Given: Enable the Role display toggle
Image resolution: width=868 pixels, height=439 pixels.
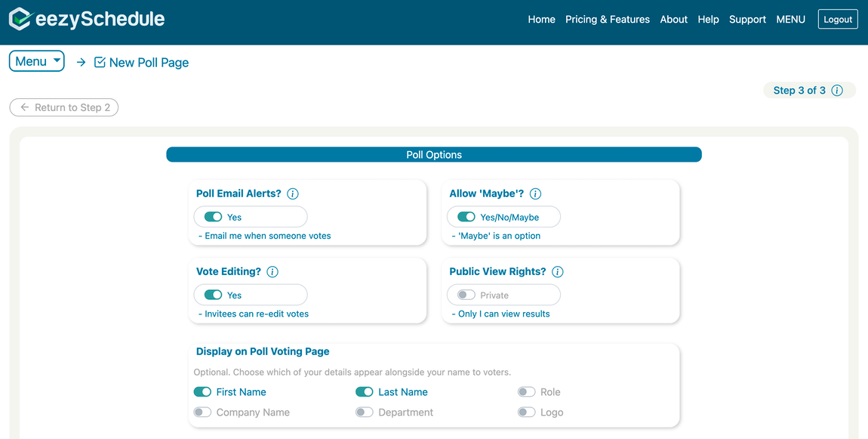Looking at the screenshot, I should tap(526, 392).
